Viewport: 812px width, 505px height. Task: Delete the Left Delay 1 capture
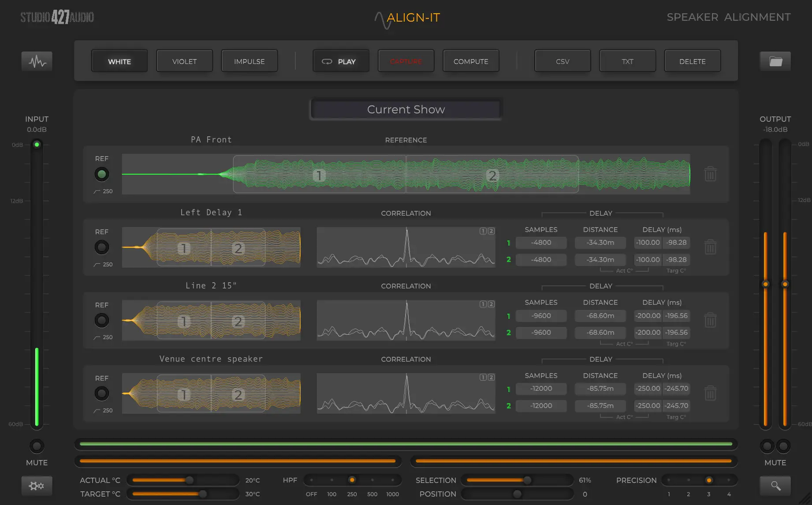pos(710,247)
